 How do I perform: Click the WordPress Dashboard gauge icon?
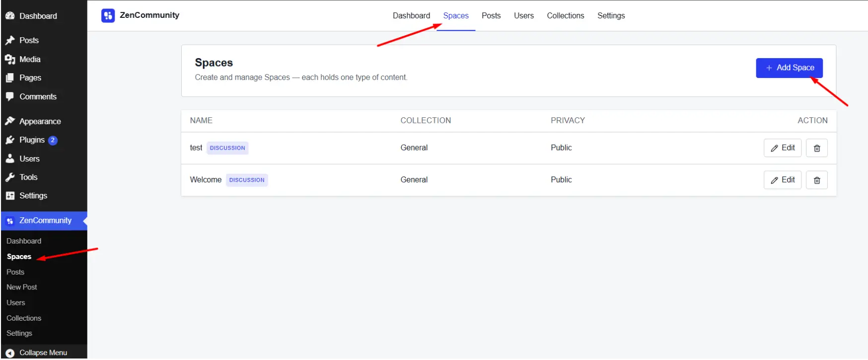click(x=10, y=16)
